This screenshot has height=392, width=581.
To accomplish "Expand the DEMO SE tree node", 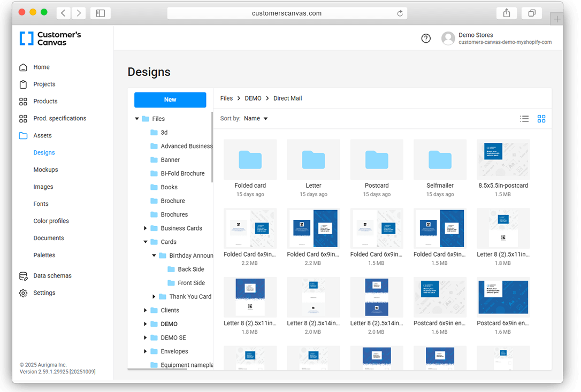I will (145, 337).
